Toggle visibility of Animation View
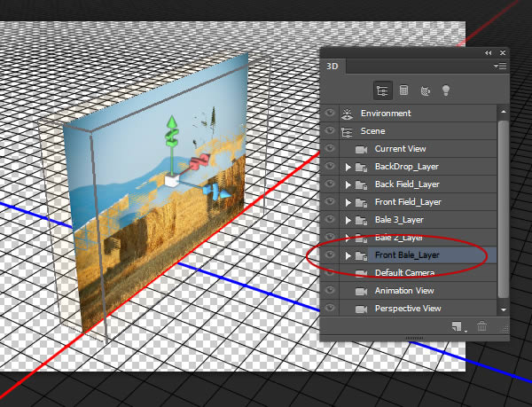This screenshot has width=532, height=407. [x=330, y=290]
